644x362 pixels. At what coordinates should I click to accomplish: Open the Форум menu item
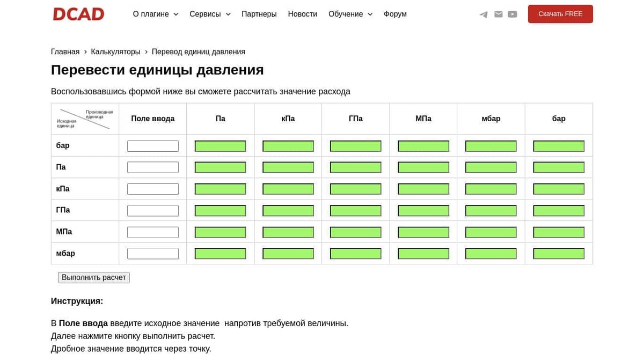tap(395, 14)
